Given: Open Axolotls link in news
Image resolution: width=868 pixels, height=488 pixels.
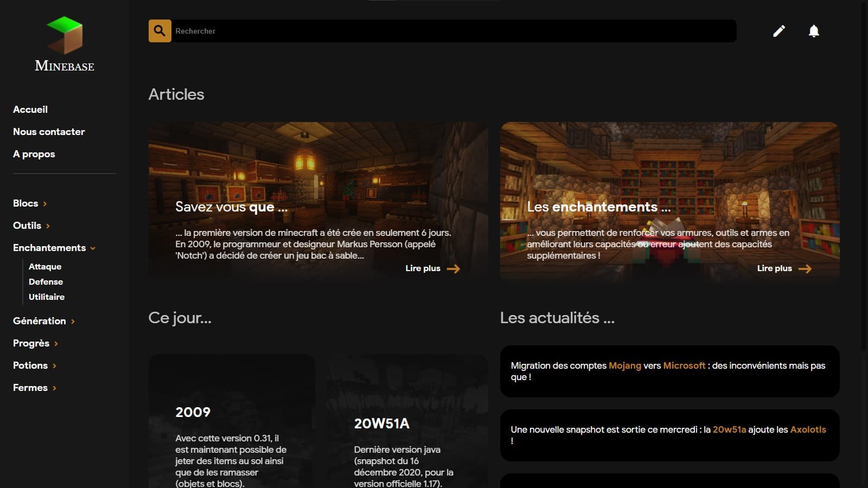Looking at the screenshot, I should tap(808, 429).
